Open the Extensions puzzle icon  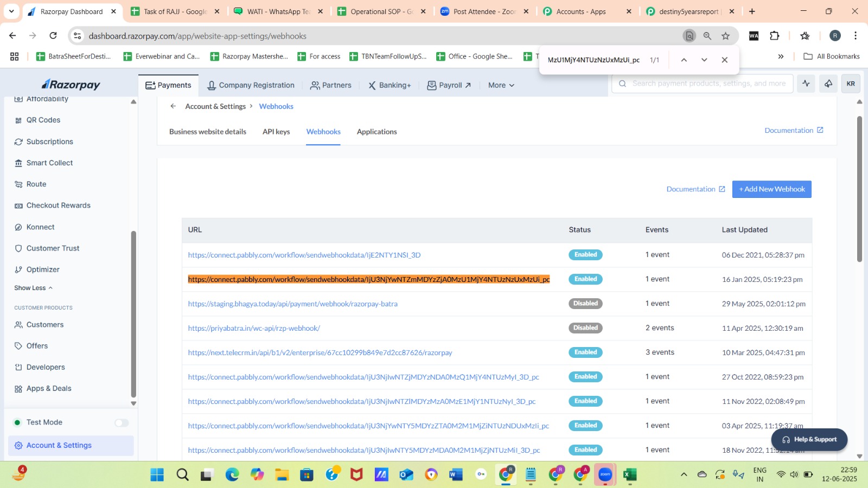pyautogui.click(x=775, y=36)
